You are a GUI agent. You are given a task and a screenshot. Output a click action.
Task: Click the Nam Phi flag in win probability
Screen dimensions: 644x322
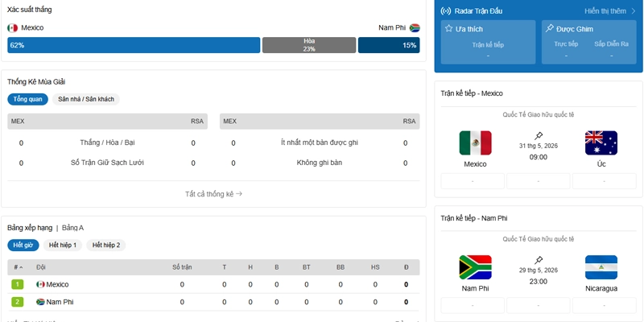point(415,28)
